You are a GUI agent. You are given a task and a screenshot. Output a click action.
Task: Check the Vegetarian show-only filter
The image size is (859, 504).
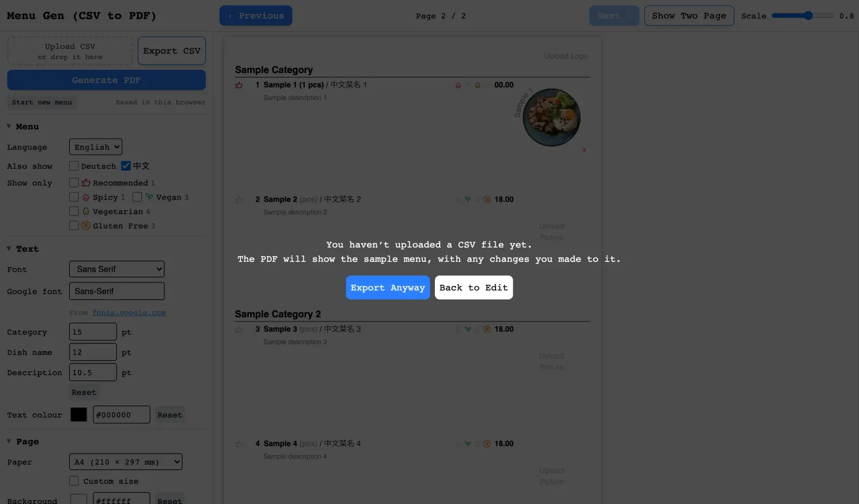(x=74, y=211)
